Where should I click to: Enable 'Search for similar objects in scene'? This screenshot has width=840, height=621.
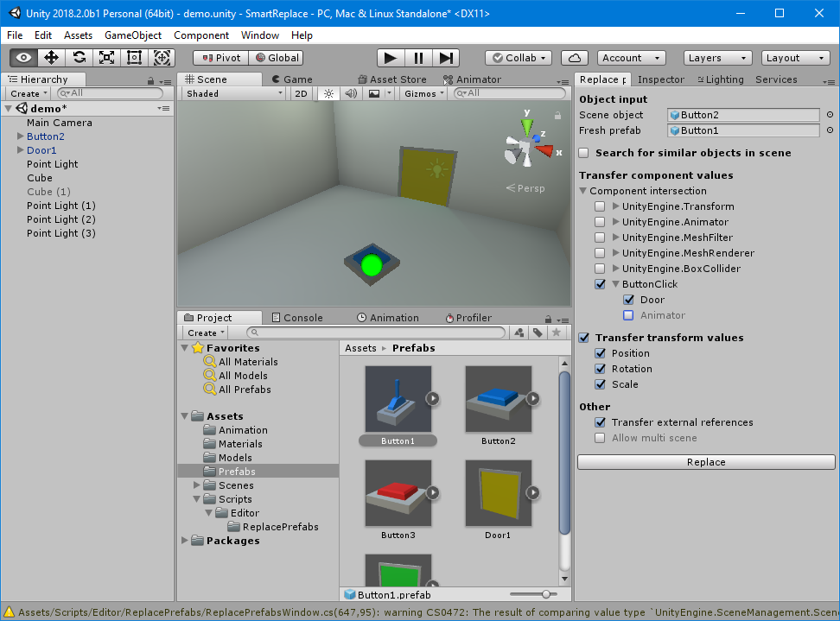pyautogui.click(x=584, y=153)
